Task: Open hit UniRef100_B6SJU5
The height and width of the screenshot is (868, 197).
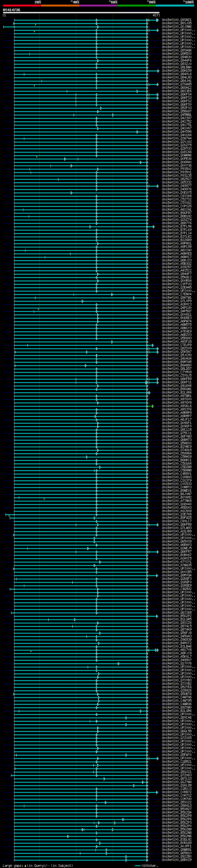Action: [176, 23]
